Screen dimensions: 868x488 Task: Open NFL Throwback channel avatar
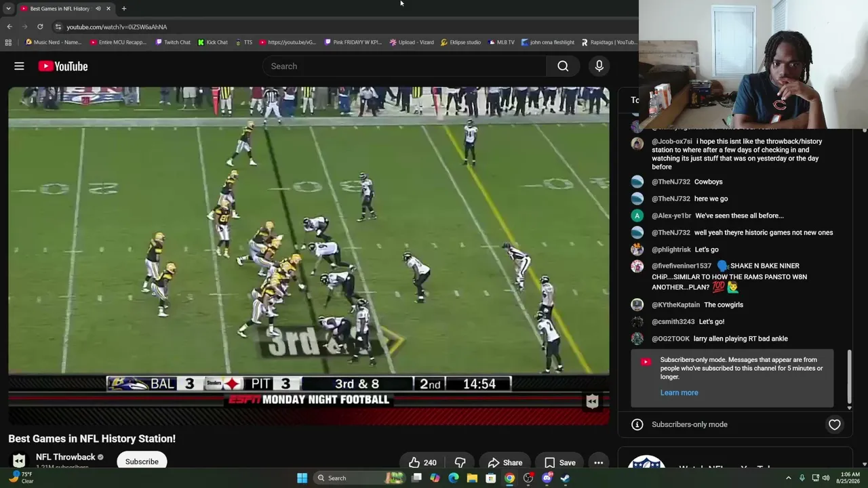19,461
